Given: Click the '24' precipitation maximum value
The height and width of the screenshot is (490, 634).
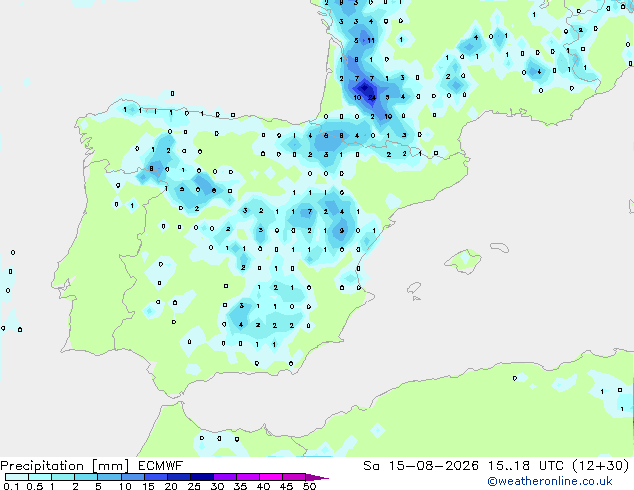Looking at the screenshot, I should pyautogui.click(x=372, y=97).
